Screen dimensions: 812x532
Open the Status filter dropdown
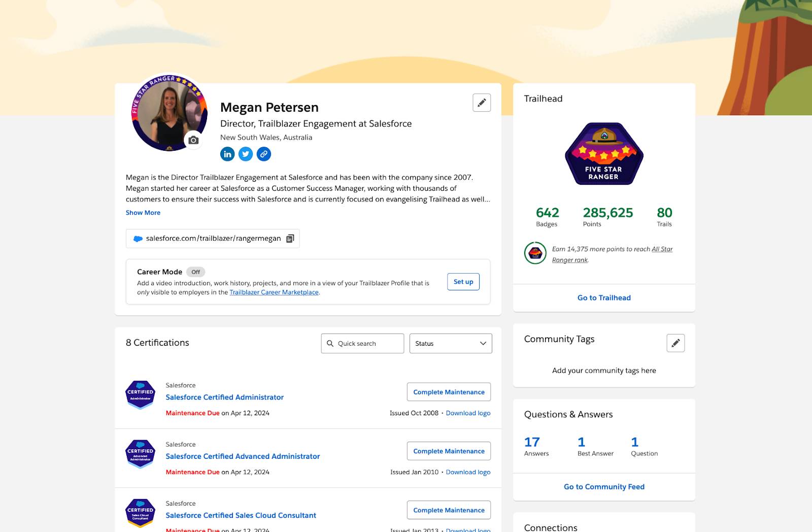pyautogui.click(x=450, y=344)
